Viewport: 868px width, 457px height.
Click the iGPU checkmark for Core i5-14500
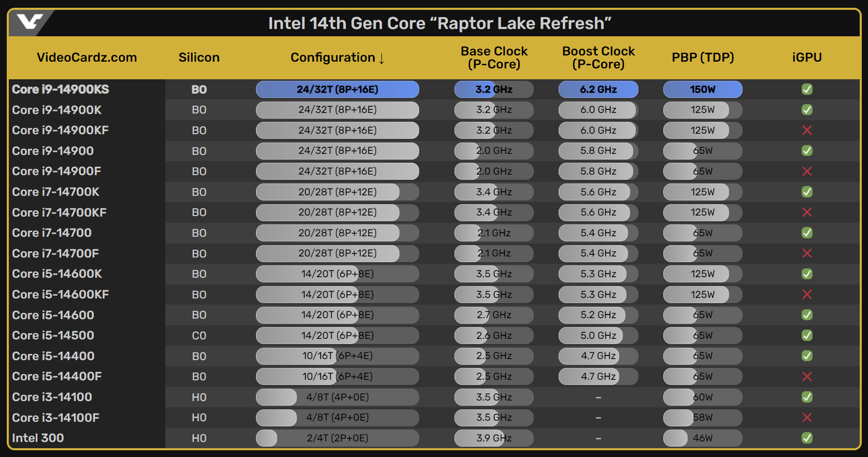(x=807, y=335)
